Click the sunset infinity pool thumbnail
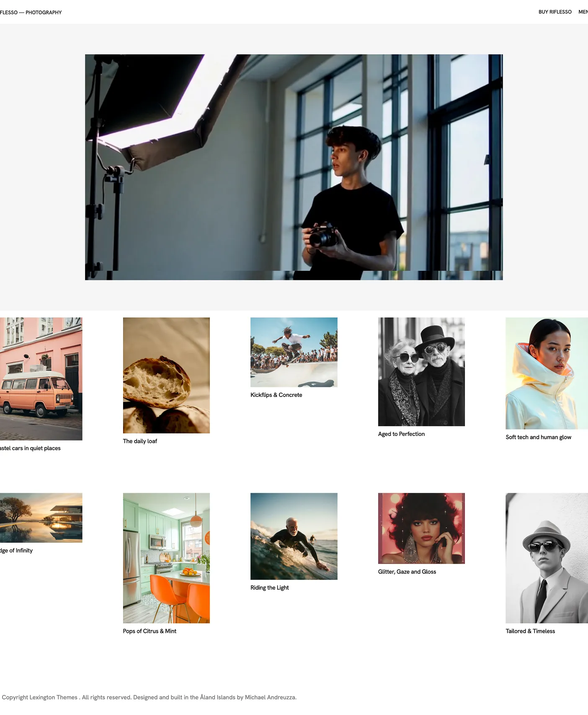588x715 pixels. tap(41, 518)
